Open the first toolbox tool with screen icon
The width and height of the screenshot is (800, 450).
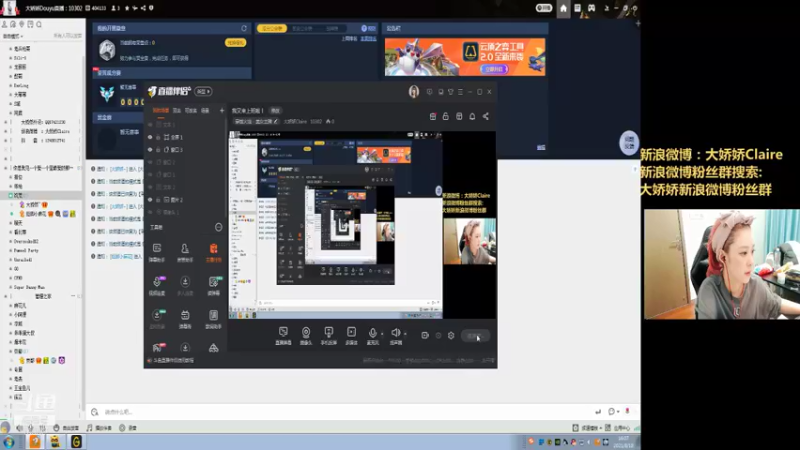(157, 252)
